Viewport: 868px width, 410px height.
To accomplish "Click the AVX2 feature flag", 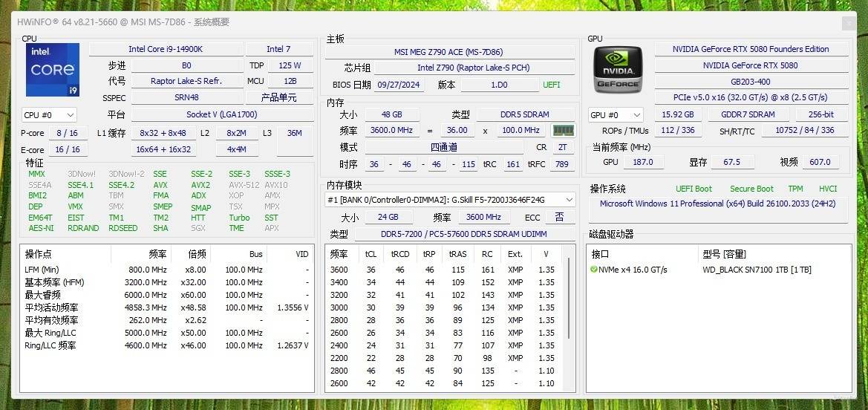I will point(200,185).
